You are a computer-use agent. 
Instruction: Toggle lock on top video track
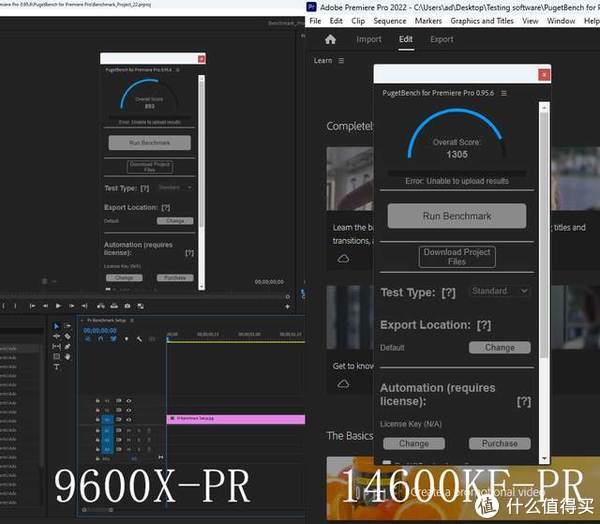point(98,401)
